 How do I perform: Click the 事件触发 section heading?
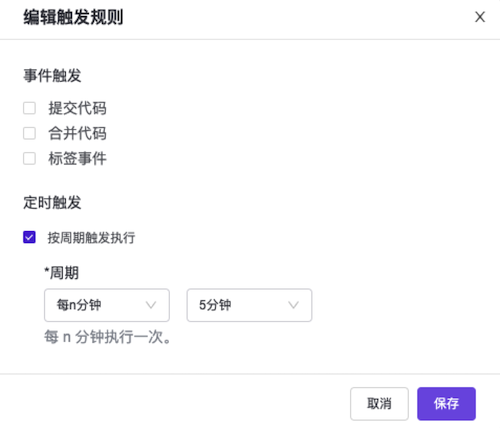52,75
